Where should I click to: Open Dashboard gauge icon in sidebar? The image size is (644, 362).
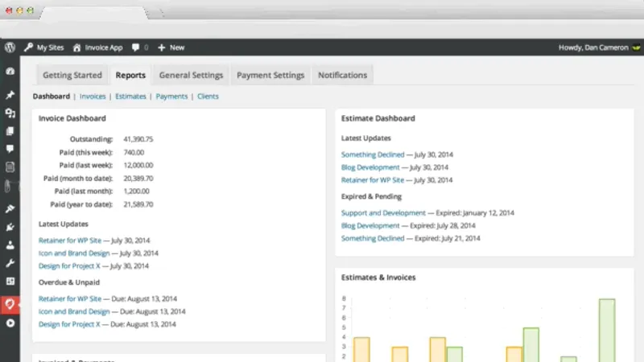[x=10, y=72]
